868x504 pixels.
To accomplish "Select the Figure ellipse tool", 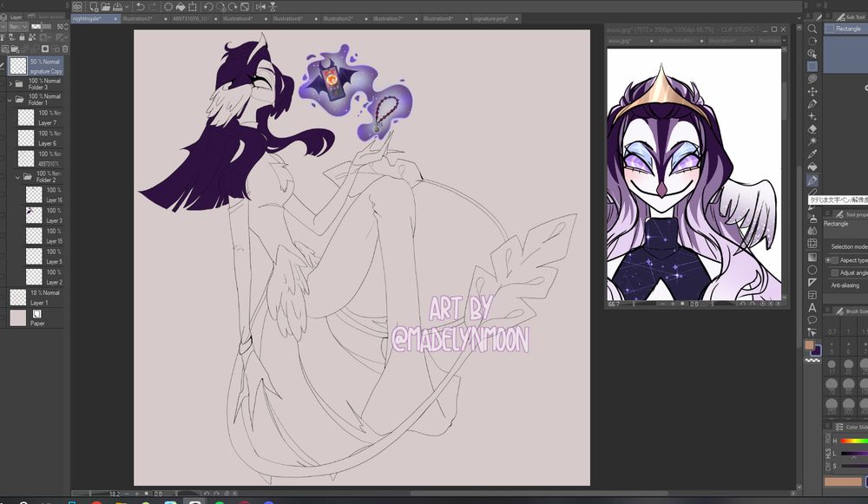I will tap(812, 270).
